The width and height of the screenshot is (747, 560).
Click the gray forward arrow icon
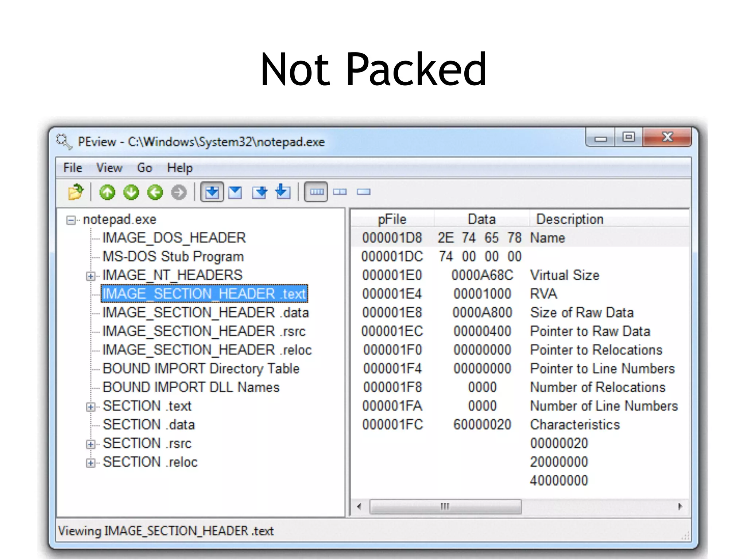coord(179,192)
